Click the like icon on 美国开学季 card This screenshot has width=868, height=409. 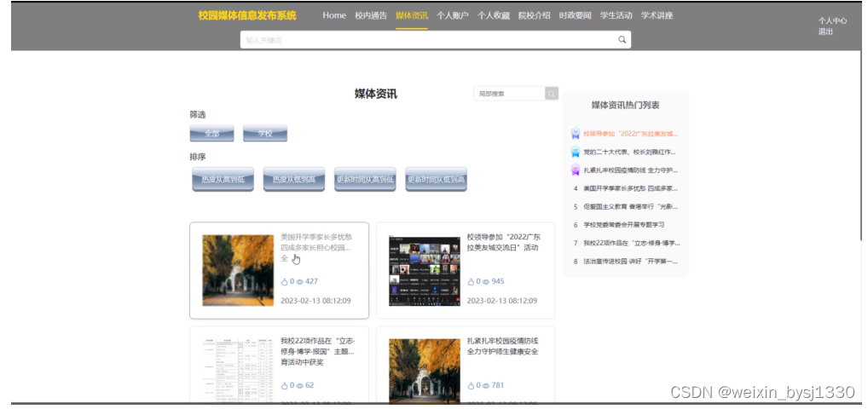coord(285,282)
